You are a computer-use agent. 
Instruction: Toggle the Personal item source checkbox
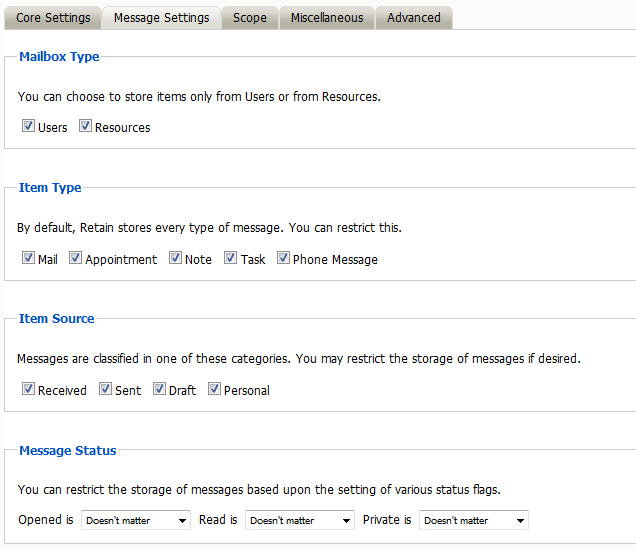[x=215, y=389]
